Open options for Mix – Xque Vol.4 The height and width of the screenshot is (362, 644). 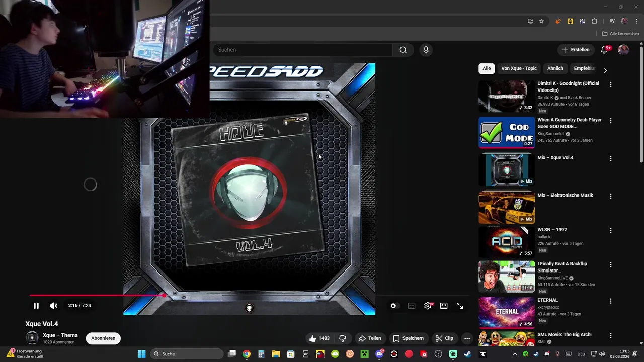[611, 158]
